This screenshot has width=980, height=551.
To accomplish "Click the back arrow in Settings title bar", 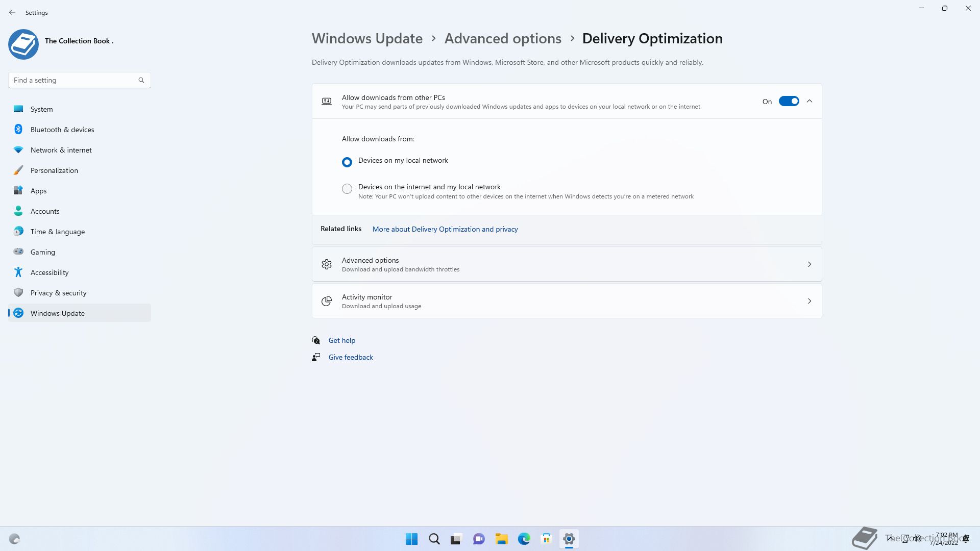I will tap(12, 12).
